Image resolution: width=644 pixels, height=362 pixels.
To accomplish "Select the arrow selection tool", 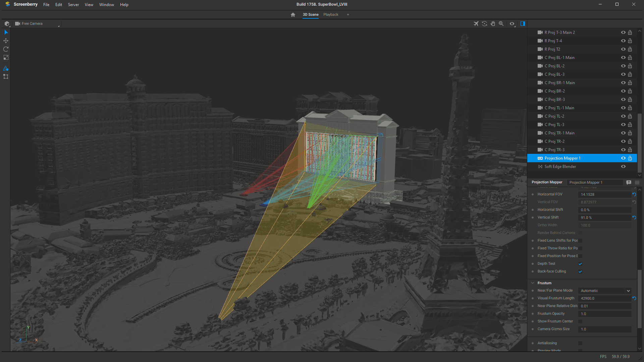I will tap(6, 32).
